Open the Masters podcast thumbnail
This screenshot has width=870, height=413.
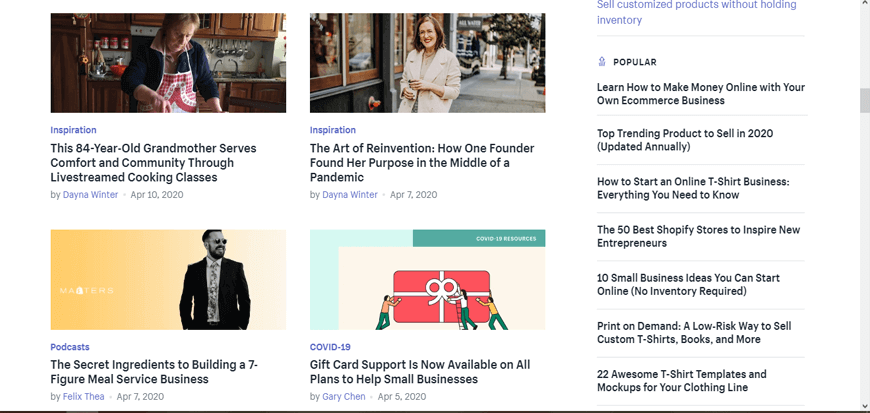click(168, 280)
